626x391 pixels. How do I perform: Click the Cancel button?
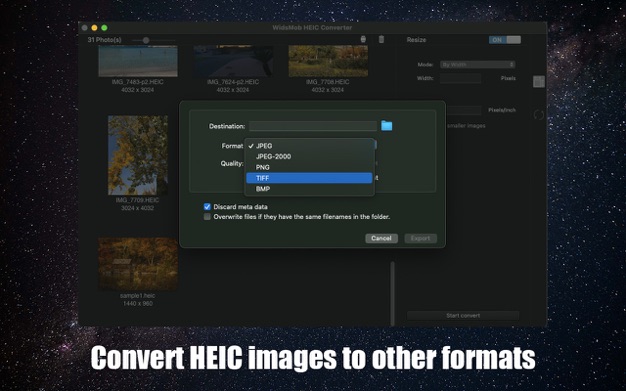(x=381, y=238)
